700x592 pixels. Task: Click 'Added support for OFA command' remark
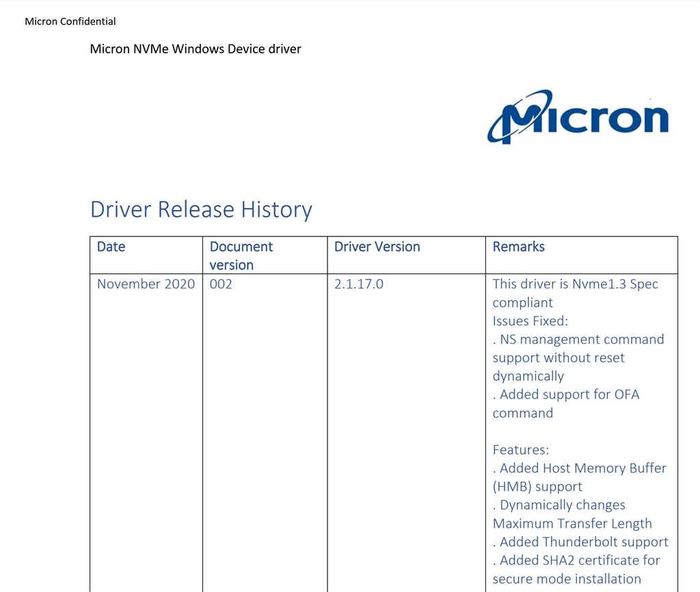pos(566,403)
